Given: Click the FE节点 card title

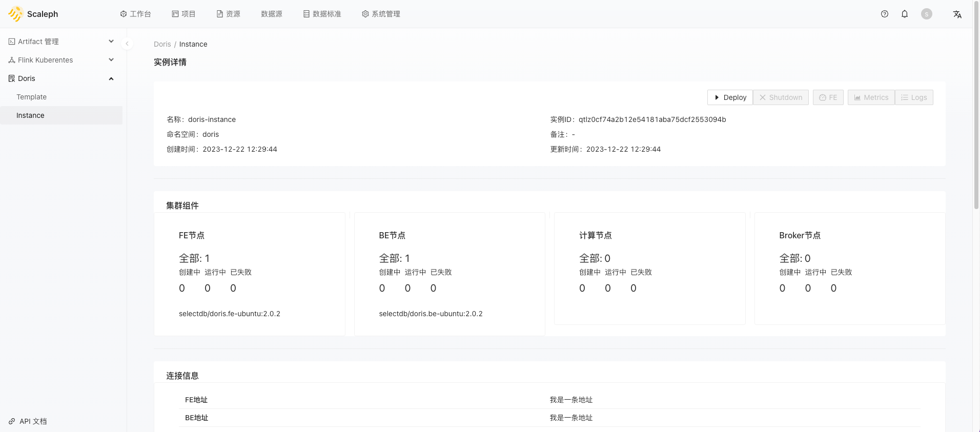Looking at the screenshot, I should [x=192, y=235].
